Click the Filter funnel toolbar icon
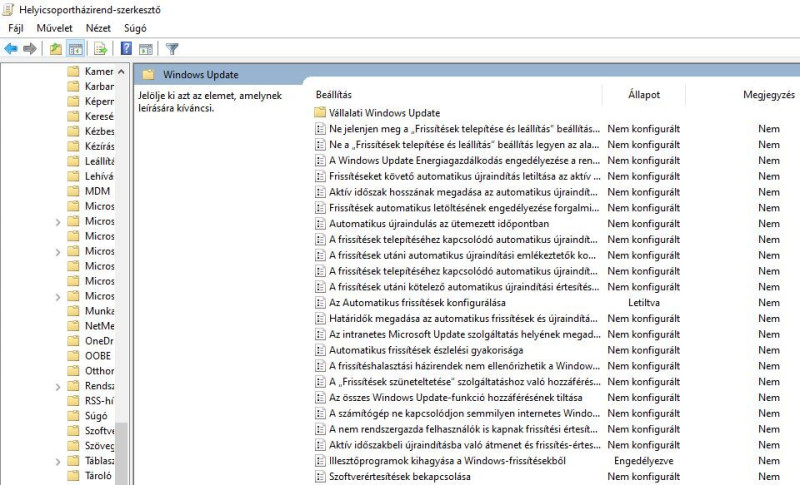This screenshot has height=485, width=800. pyautogui.click(x=172, y=49)
